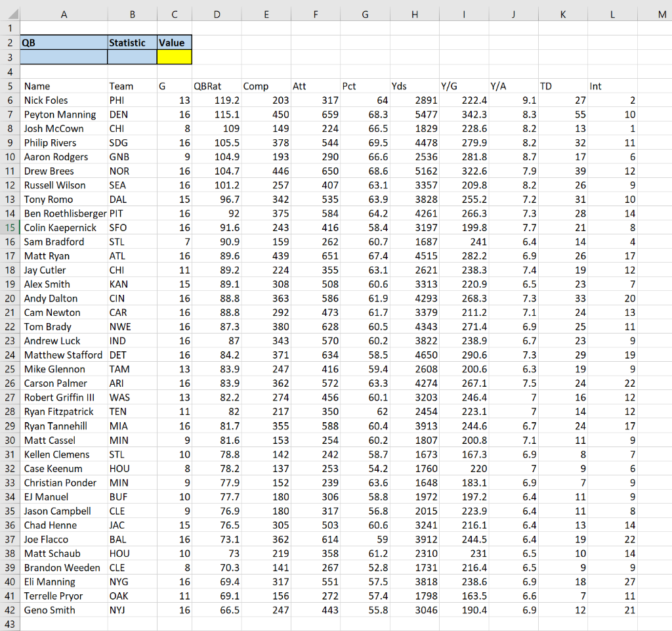Select the Tom Brady name cell
Screen dimensions: 672x631
[x=64, y=326]
